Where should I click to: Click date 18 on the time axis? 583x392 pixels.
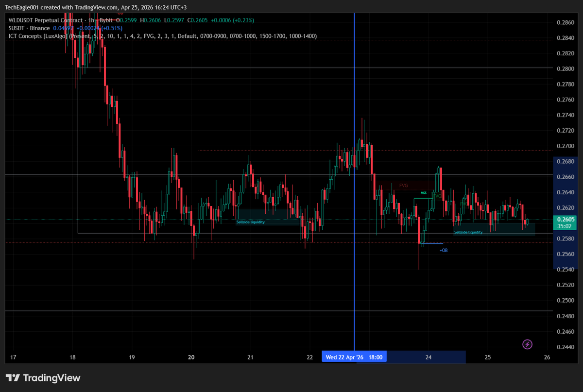point(72,358)
